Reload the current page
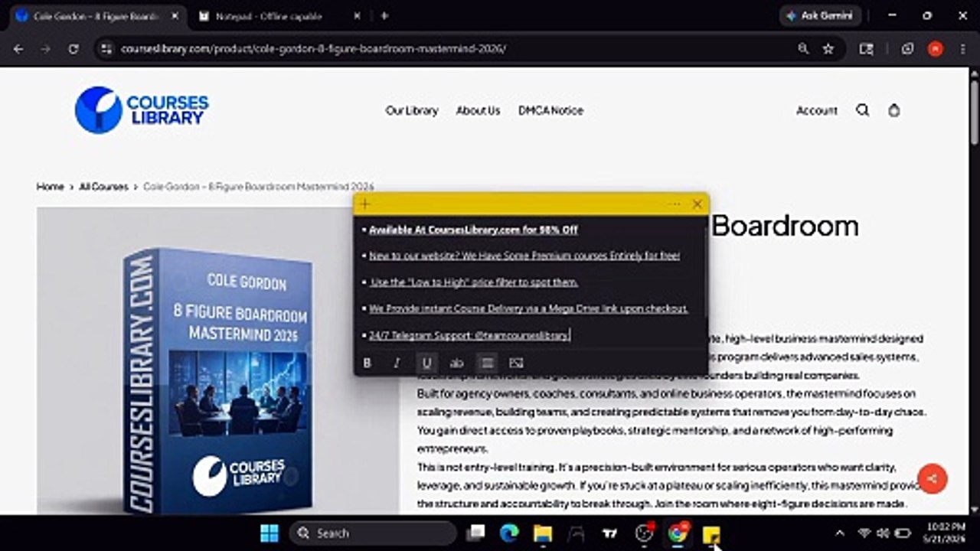The width and height of the screenshot is (980, 551). (x=73, y=49)
